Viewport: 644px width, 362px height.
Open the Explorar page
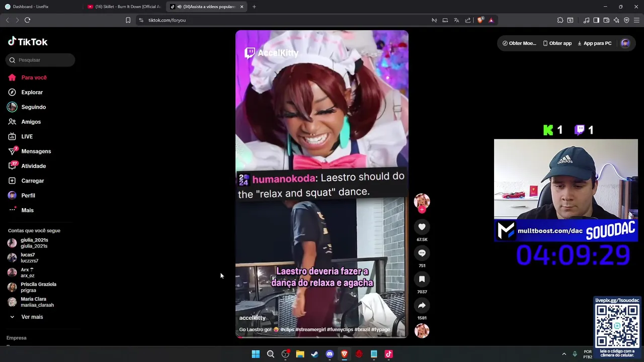click(26, 93)
